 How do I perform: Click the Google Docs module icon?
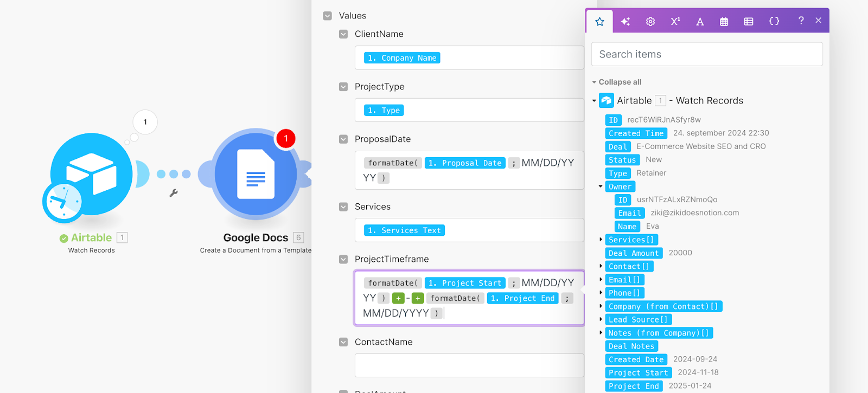[x=256, y=174]
